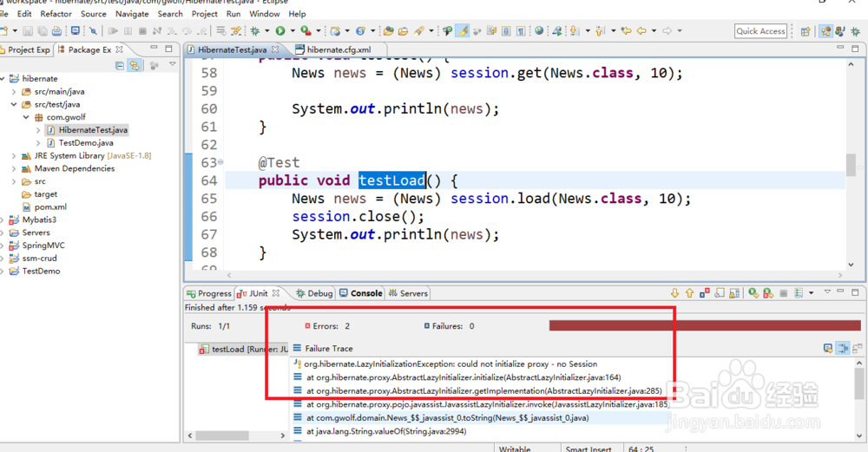
Task: Click the Quick Access search field
Action: pyautogui.click(x=760, y=31)
